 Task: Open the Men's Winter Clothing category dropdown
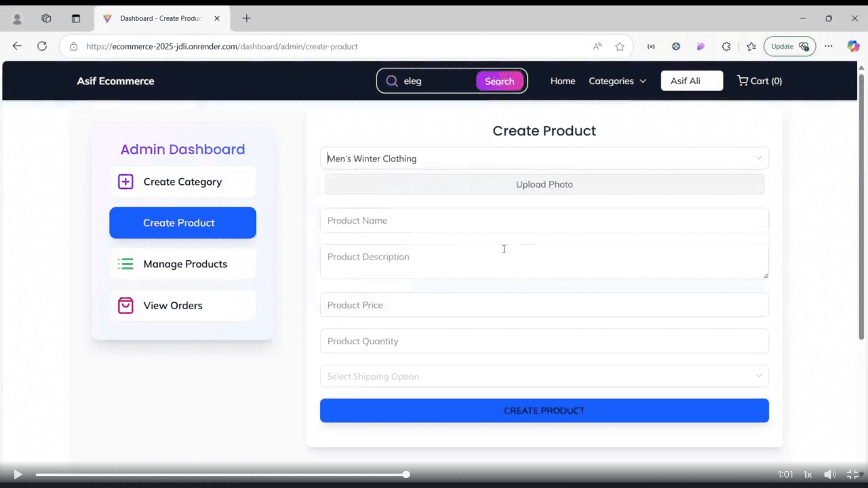[x=544, y=159]
